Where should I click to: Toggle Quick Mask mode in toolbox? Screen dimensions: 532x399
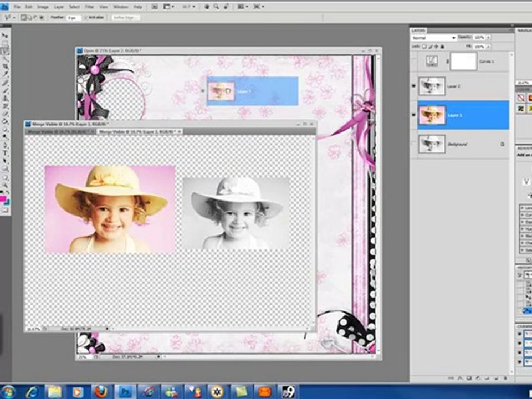(5, 211)
